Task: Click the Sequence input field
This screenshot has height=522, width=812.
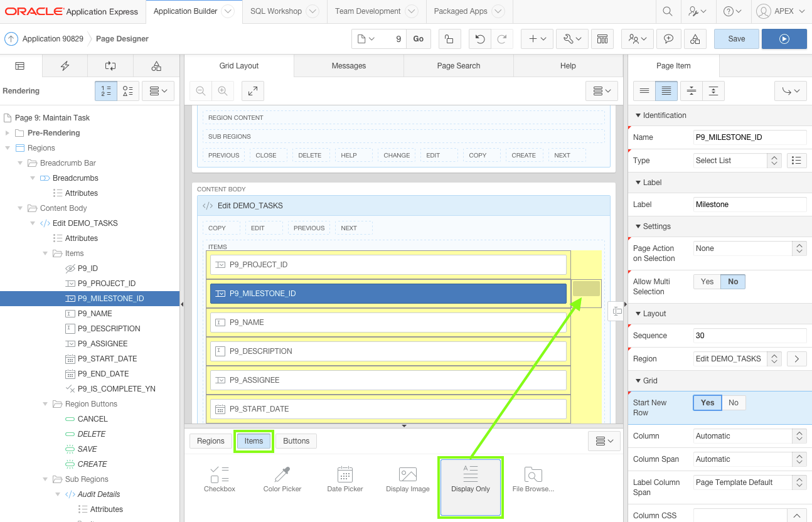Action: pos(749,336)
